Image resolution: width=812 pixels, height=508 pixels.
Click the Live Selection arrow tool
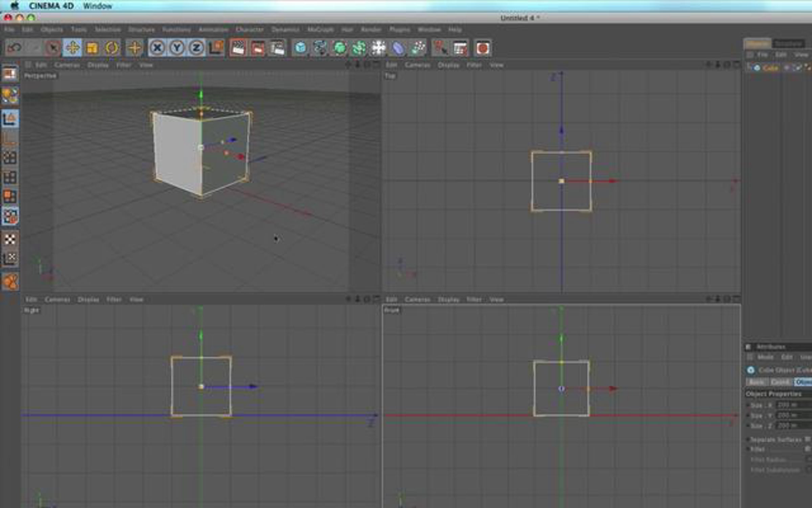[x=53, y=48]
